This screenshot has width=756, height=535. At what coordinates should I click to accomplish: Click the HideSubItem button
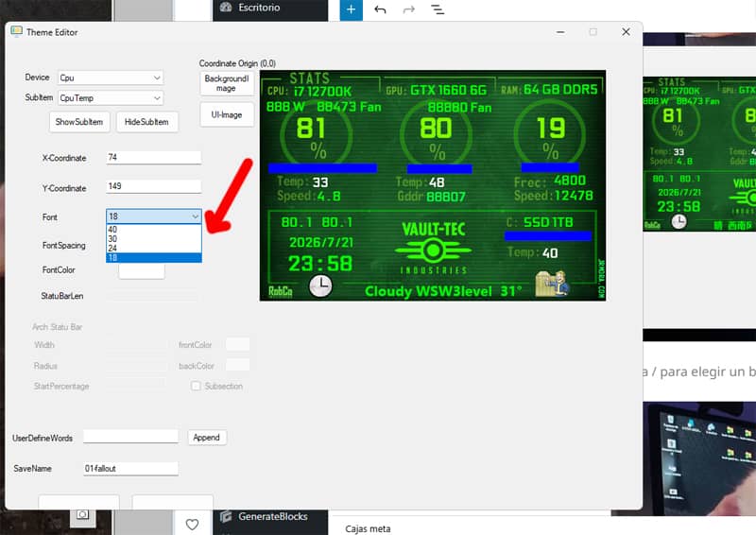click(x=147, y=122)
